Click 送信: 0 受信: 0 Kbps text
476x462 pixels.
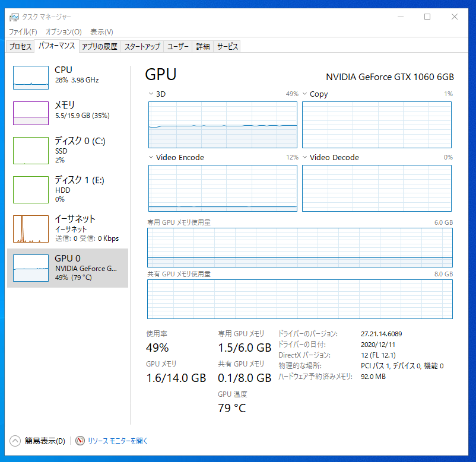click(x=87, y=238)
